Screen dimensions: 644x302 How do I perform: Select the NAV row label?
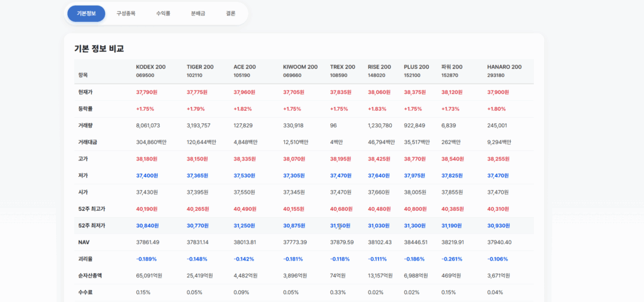[84, 242]
